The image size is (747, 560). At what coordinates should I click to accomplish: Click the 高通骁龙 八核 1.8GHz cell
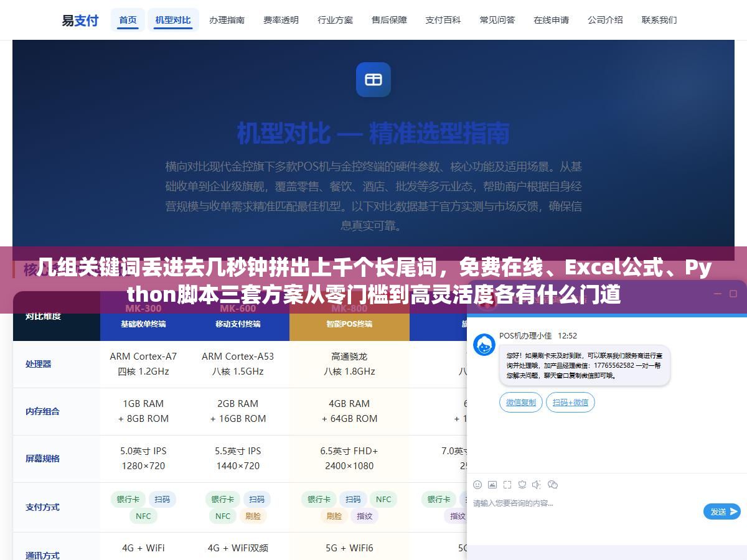click(x=349, y=364)
